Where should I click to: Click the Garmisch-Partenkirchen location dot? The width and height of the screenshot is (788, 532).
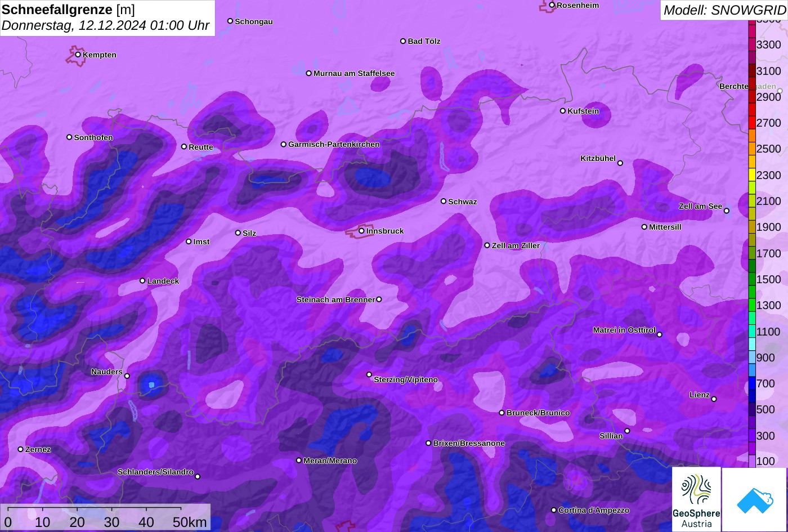[283, 144]
